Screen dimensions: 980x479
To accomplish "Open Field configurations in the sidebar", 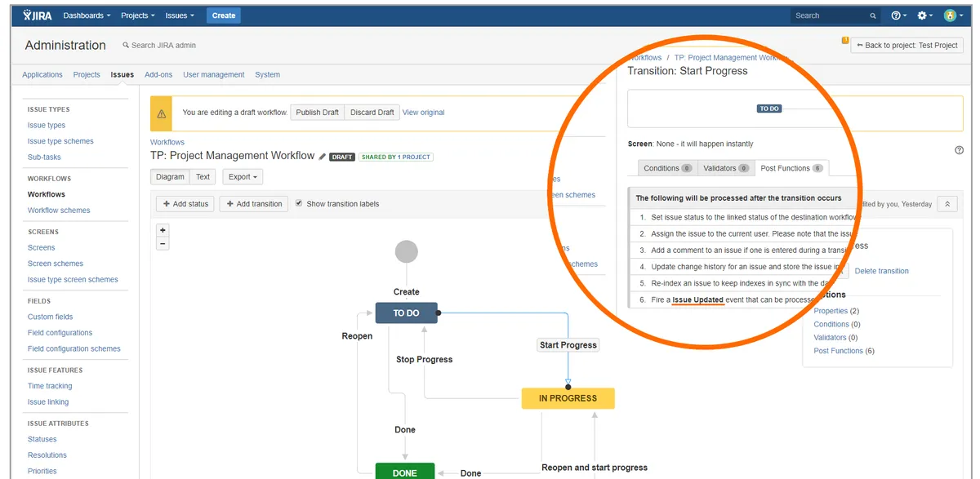I will [x=60, y=333].
